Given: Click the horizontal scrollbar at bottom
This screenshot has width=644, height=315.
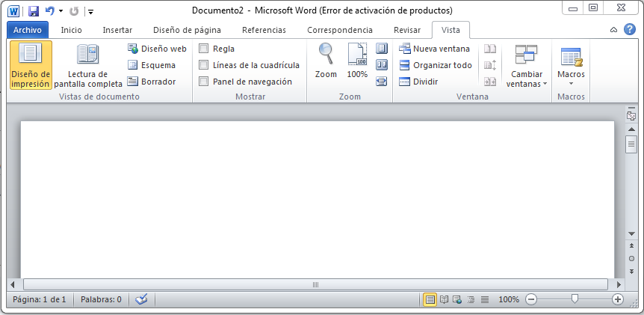Looking at the screenshot, I should (315, 284).
